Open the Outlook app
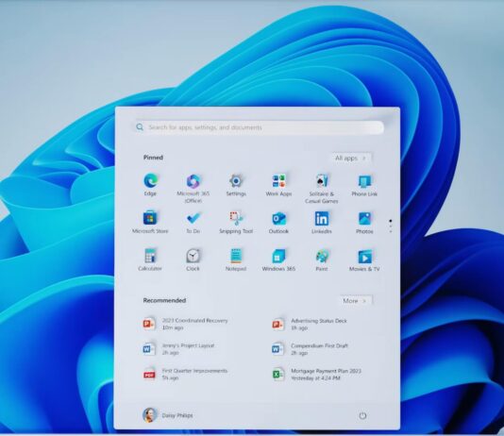Image resolution: width=504 pixels, height=436 pixels. (278, 223)
